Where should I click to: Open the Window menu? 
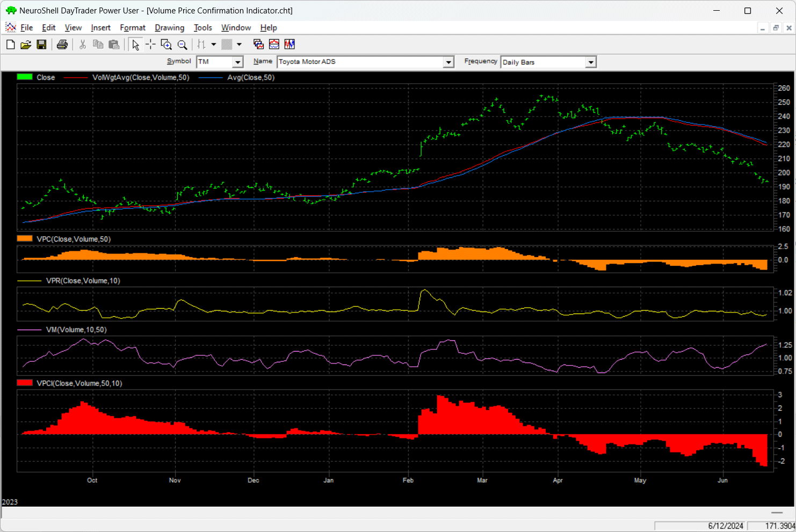point(236,28)
